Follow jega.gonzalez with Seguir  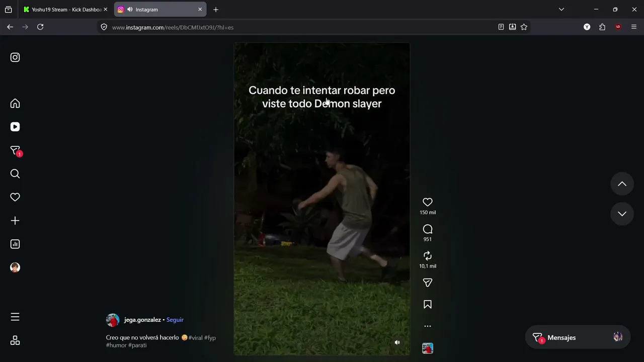(175, 320)
